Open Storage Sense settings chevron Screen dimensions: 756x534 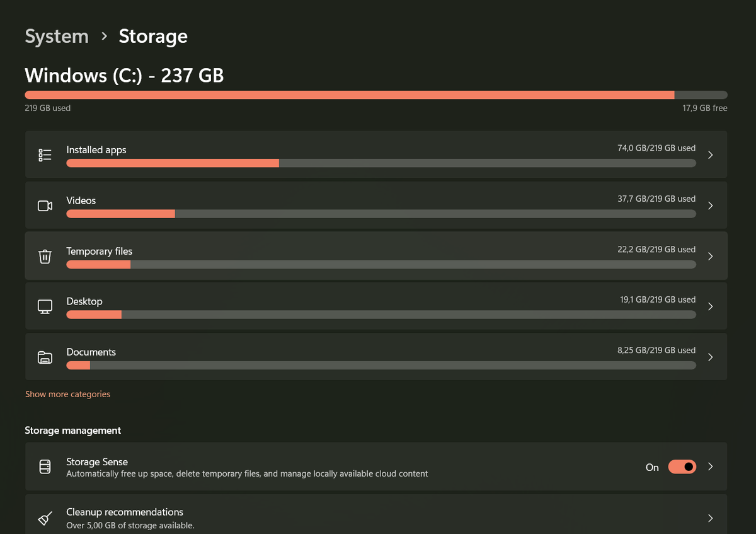(710, 467)
